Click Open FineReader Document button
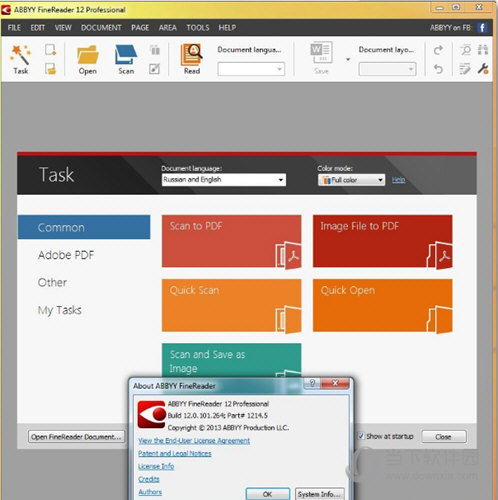Screen dimensions: 498x500 click(76, 437)
